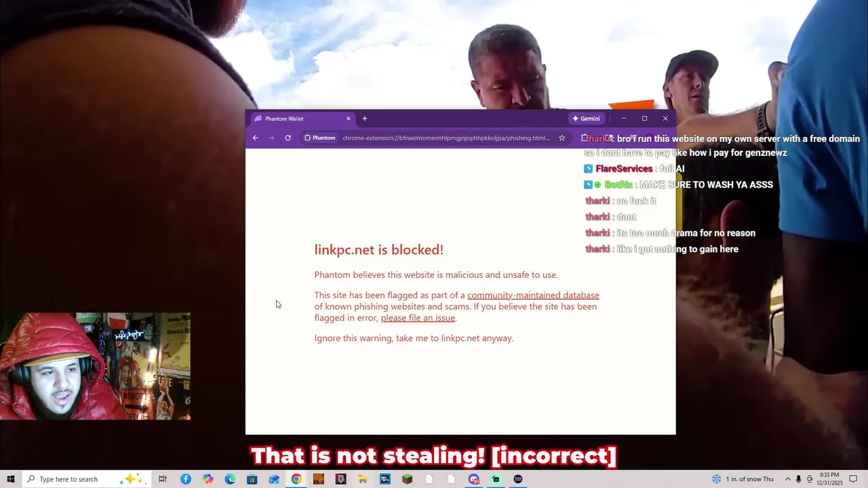This screenshot has width=868, height=488.
Task: Open Discord from the taskbar
Action: (473, 479)
